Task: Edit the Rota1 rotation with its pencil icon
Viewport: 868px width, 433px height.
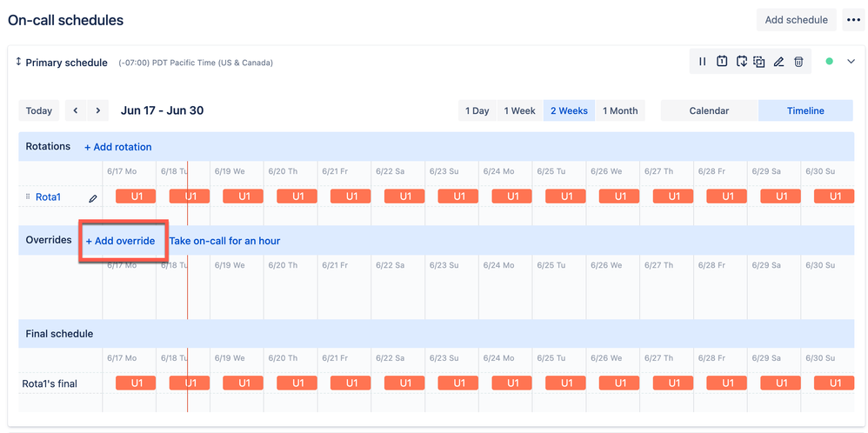Action: point(93,197)
